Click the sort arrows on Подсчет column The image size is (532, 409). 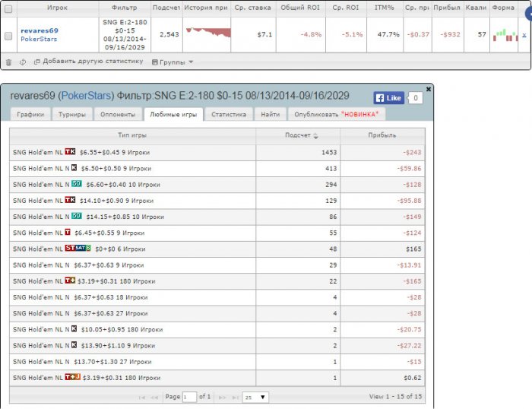pyautogui.click(x=316, y=136)
